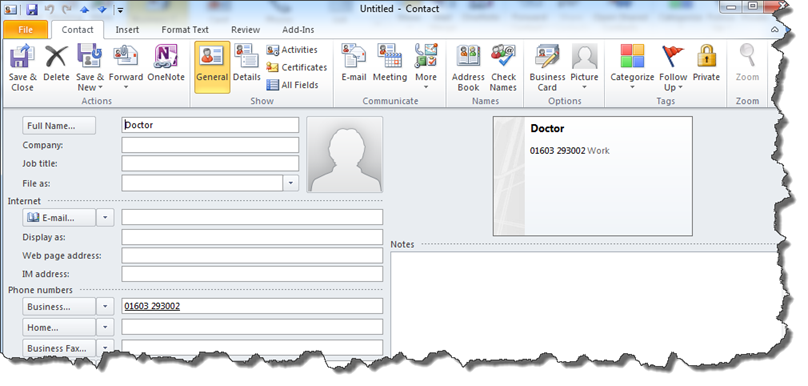Open the File tab
Image resolution: width=808 pixels, height=386 pixels.
[x=26, y=30]
